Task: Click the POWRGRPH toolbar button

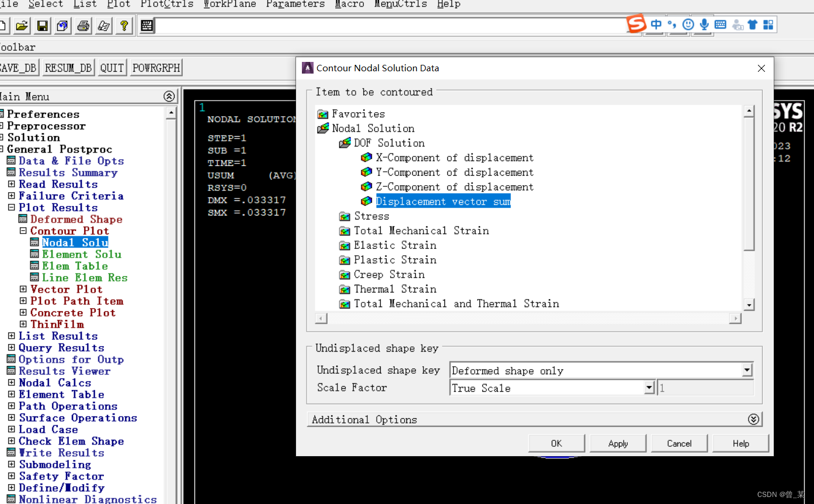Action: tap(156, 68)
